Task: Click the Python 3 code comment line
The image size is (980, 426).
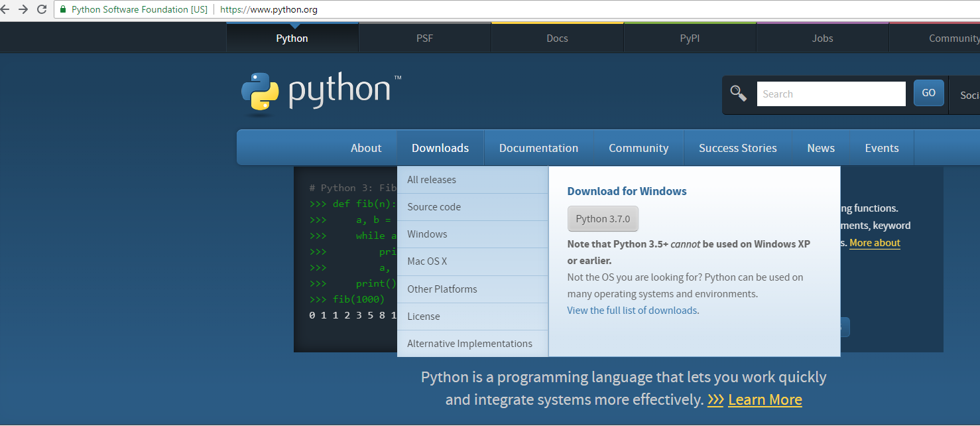Action: tap(353, 188)
